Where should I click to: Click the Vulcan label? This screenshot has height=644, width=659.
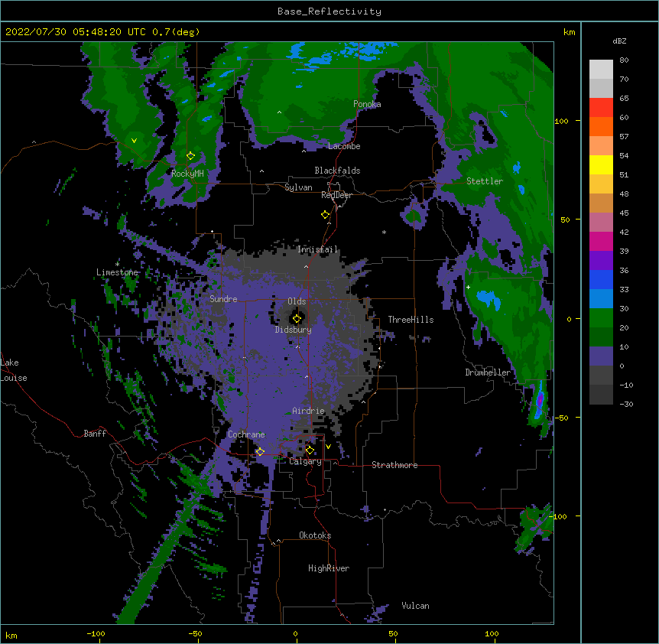point(415,606)
